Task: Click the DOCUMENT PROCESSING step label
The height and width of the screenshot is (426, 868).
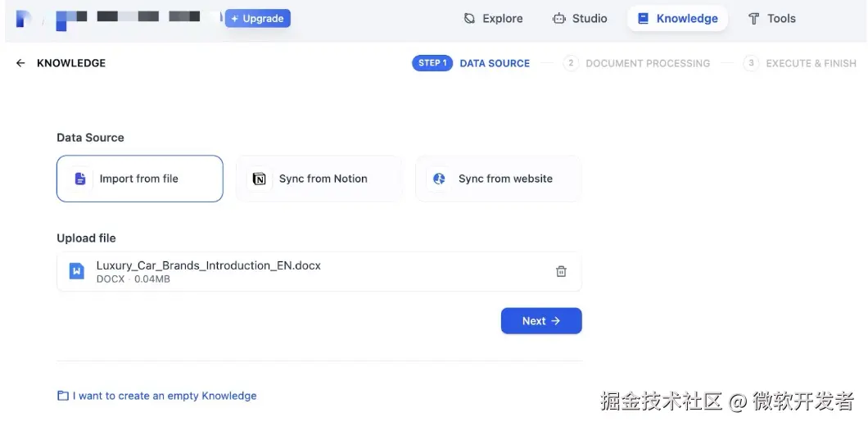Action: pos(648,63)
